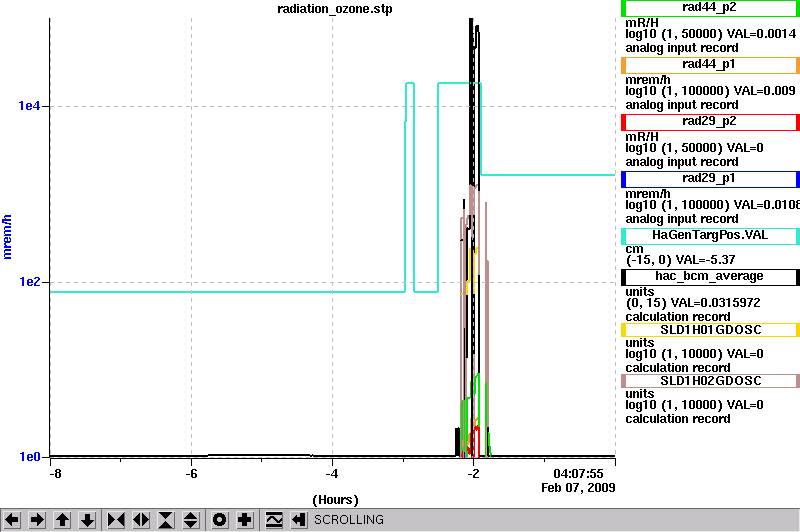Viewport: 800px width, 532px height.
Task: Click the -2 hour x-axis tick label
Action: (473, 474)
